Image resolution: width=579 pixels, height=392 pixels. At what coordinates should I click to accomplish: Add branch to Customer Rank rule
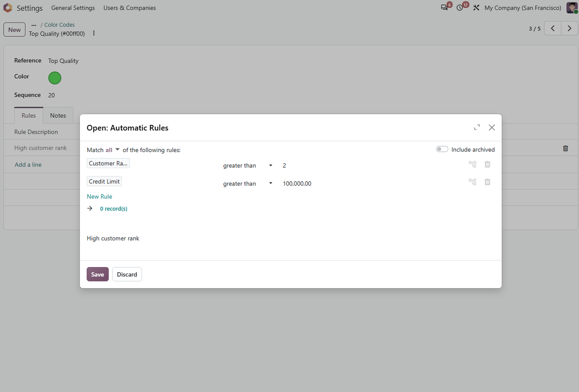point(472,164)
